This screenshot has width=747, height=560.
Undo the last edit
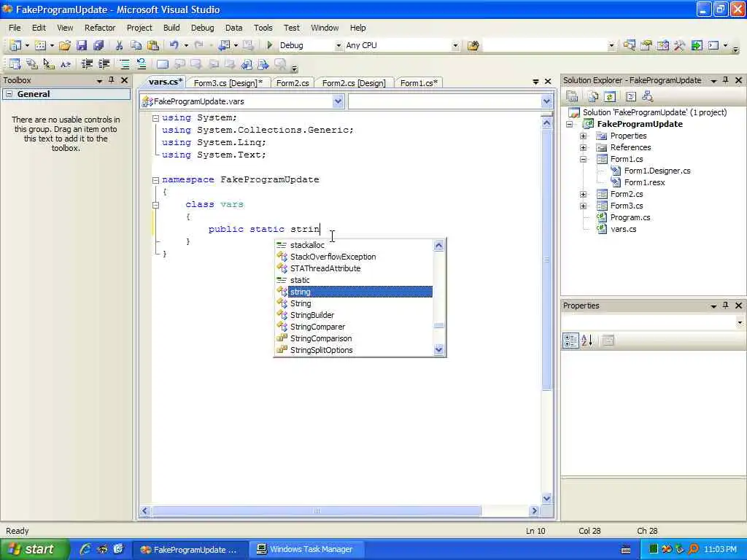click(x=174, y=45)
